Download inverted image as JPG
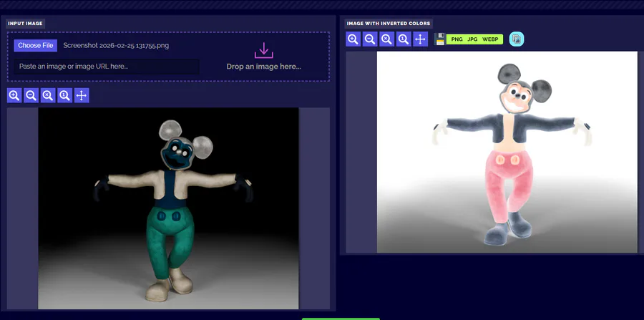The height and width of the screenshot is (320, 644). (472, 39)
